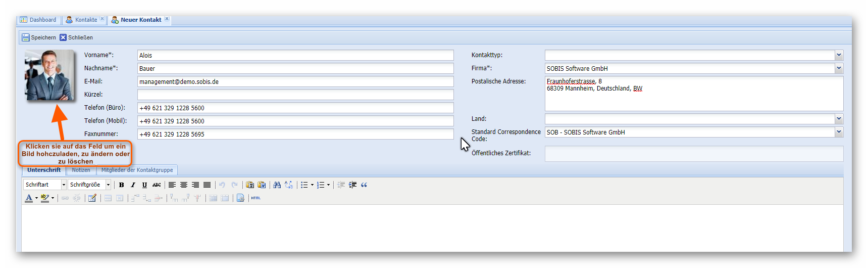The width and height of the screenshot is (868, 268).
Task: Switch to the Notizen tab
Action: pyautogui.click(x=81, y=170)
